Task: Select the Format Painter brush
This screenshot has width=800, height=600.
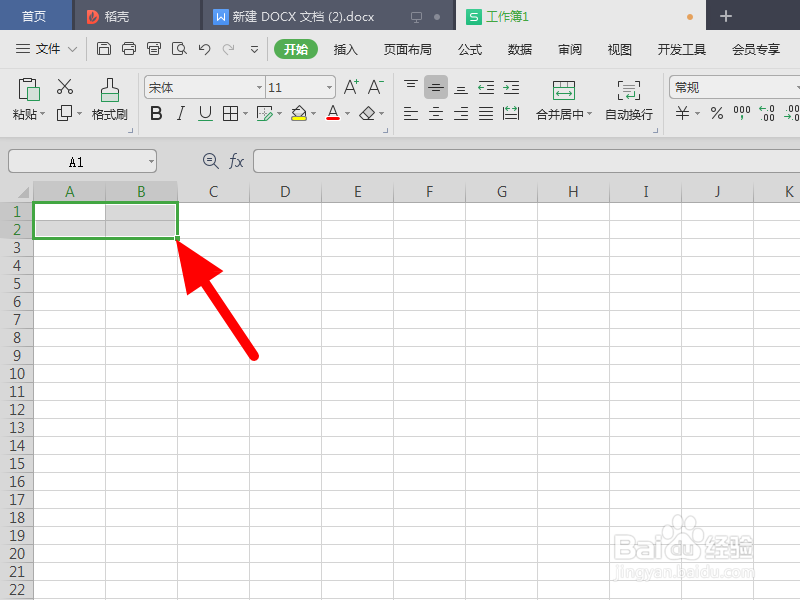Action: [110, 90]
